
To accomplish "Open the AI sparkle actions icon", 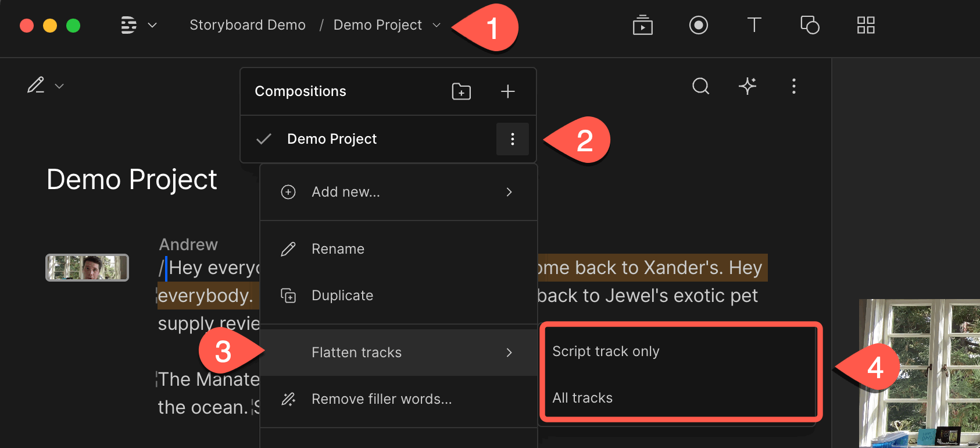I will click(747, 86).
